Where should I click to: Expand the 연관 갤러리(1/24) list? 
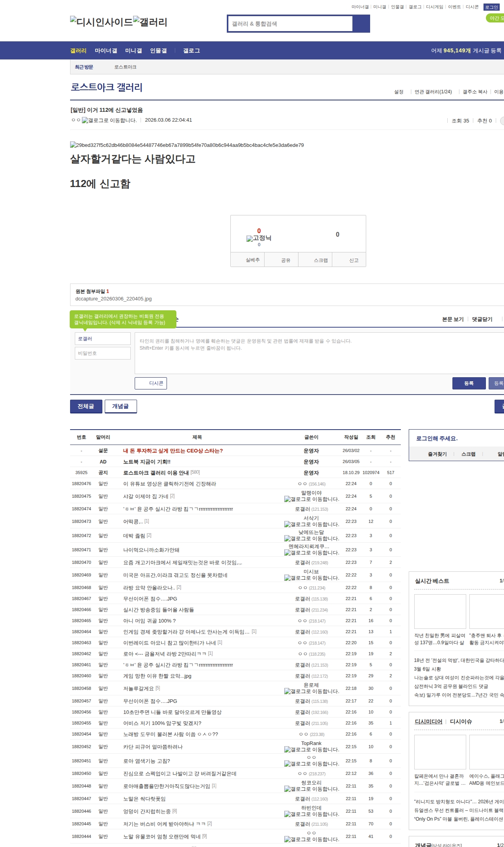433,92
